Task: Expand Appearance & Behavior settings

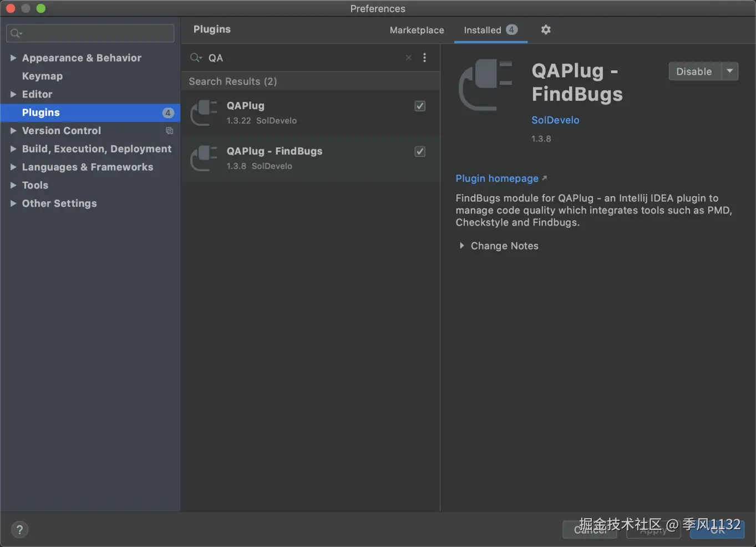Action: [13, 58]
